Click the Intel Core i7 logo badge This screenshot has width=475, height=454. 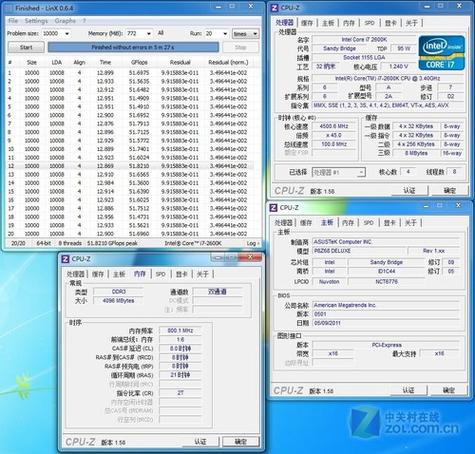click(x=441, y=53)
